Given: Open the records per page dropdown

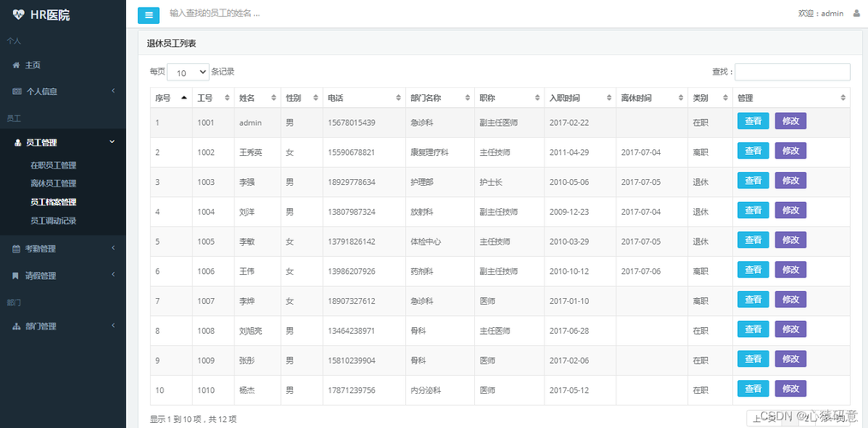Looking at the screenshot, I should (188, 73).
